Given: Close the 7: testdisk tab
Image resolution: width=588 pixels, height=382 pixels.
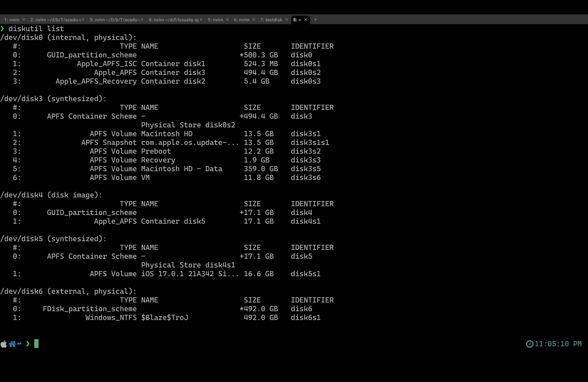Looking at the screenshot, I should pos(287,20).
